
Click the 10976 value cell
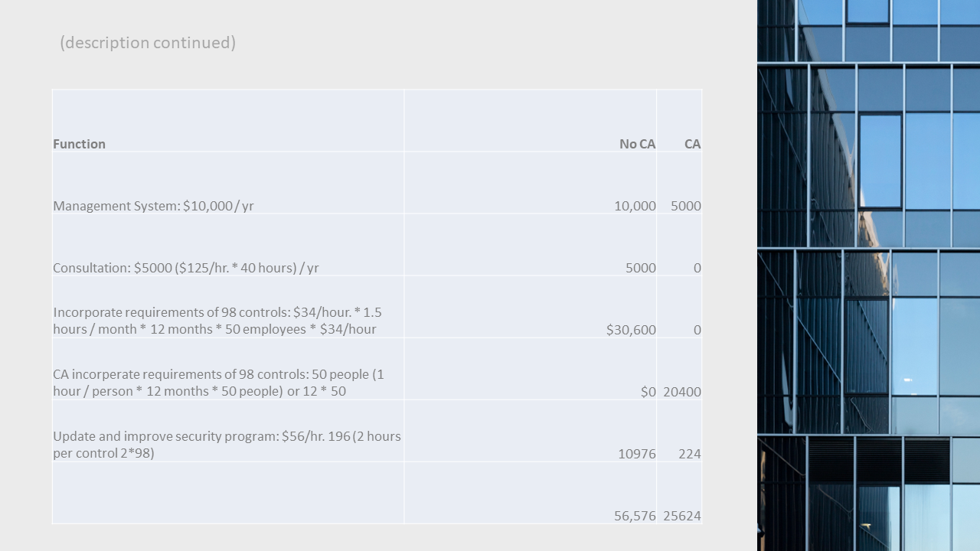tap(636, 454)
